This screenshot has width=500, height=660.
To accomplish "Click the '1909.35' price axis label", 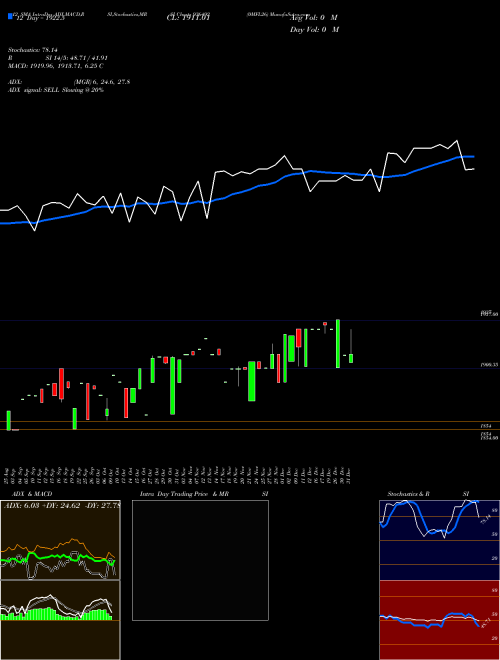I will coord(490,365).
